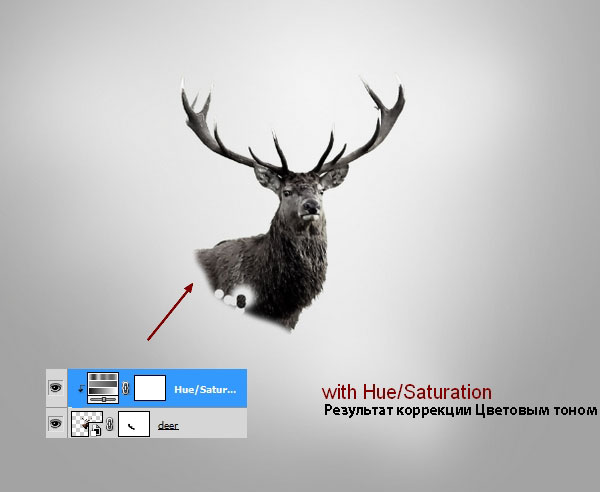Select the deer layer mask thumbnail

click(x=134, y=424)
